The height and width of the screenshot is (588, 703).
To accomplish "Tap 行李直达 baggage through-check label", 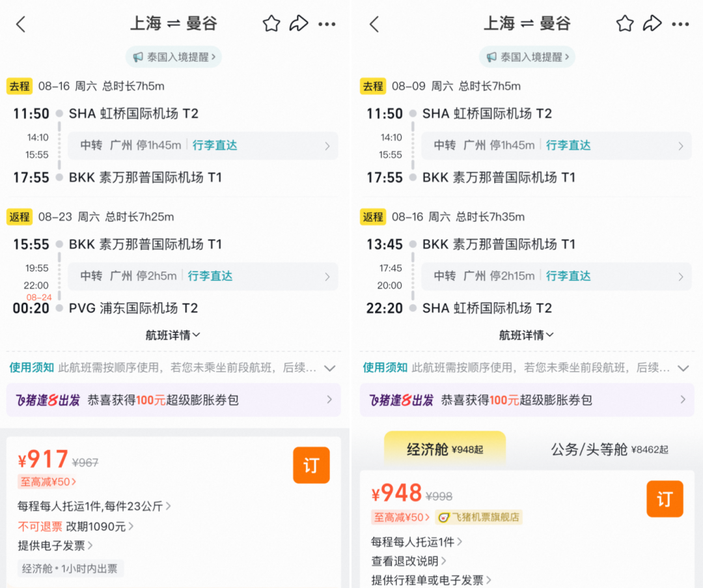I will [215, 145].
